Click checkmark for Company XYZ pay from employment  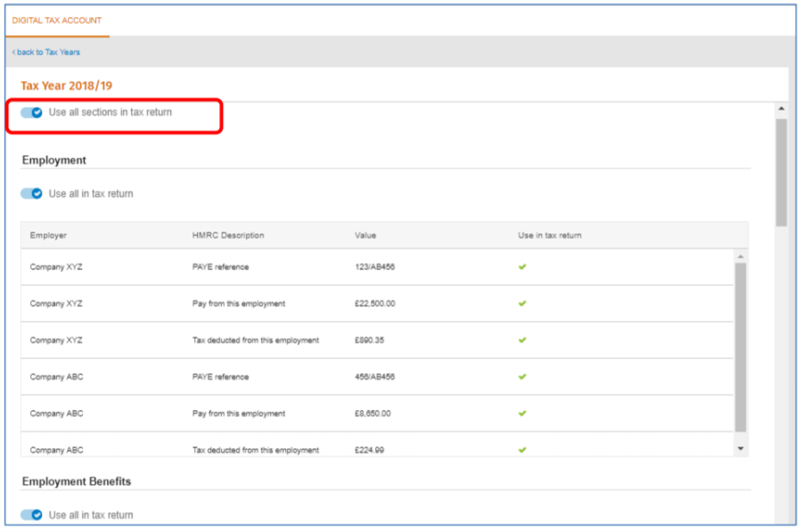click(x=522, y=304)
